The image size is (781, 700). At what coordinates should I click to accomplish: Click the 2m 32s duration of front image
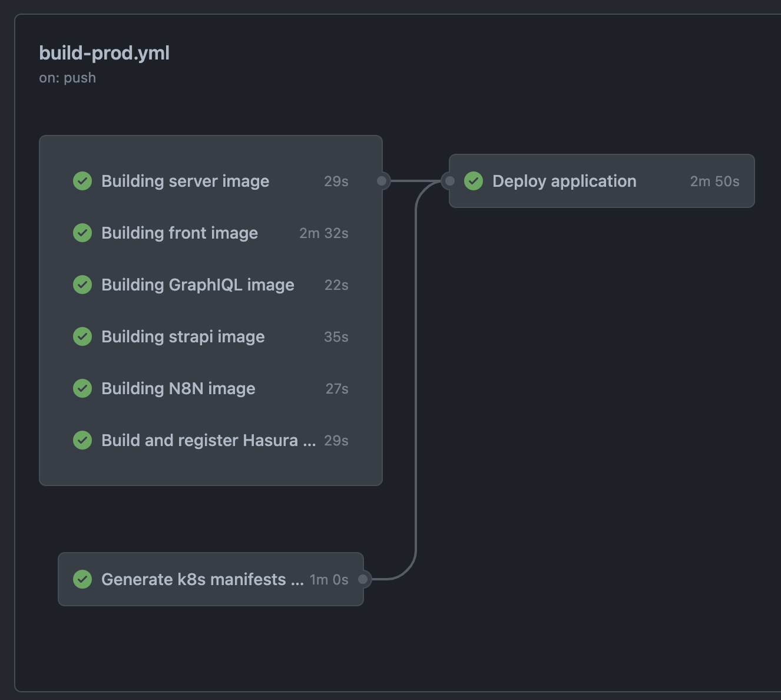pos(324,233)
